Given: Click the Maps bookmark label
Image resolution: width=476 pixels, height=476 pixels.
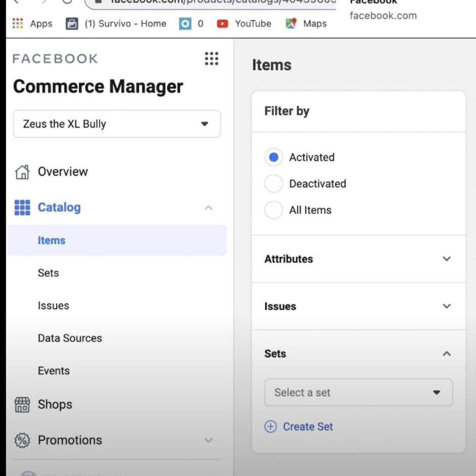Looking at the screenshot, I should [315, 24].
